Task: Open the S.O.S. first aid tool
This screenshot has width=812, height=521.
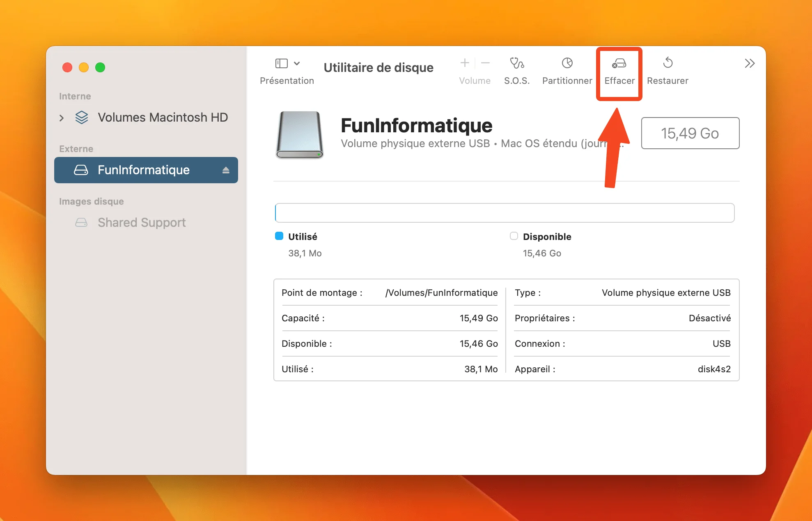Action: (516, 63)
